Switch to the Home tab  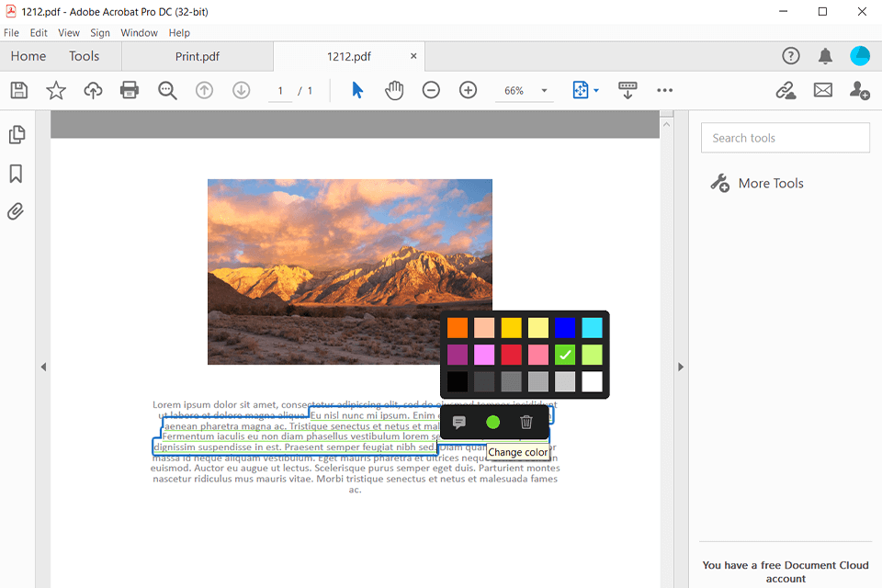(x=28, y=56)
